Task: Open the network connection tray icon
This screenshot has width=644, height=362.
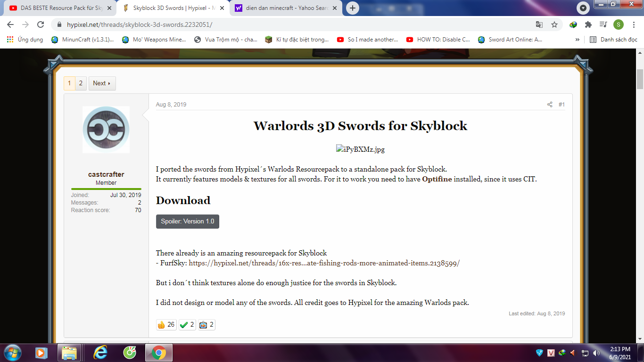Action: tap(585, 353)
